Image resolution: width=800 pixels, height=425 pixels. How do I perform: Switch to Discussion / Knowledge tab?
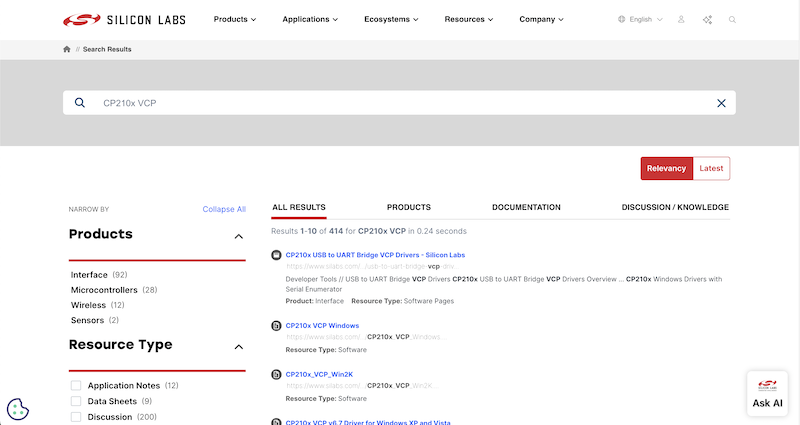click(x=675, y=207)
